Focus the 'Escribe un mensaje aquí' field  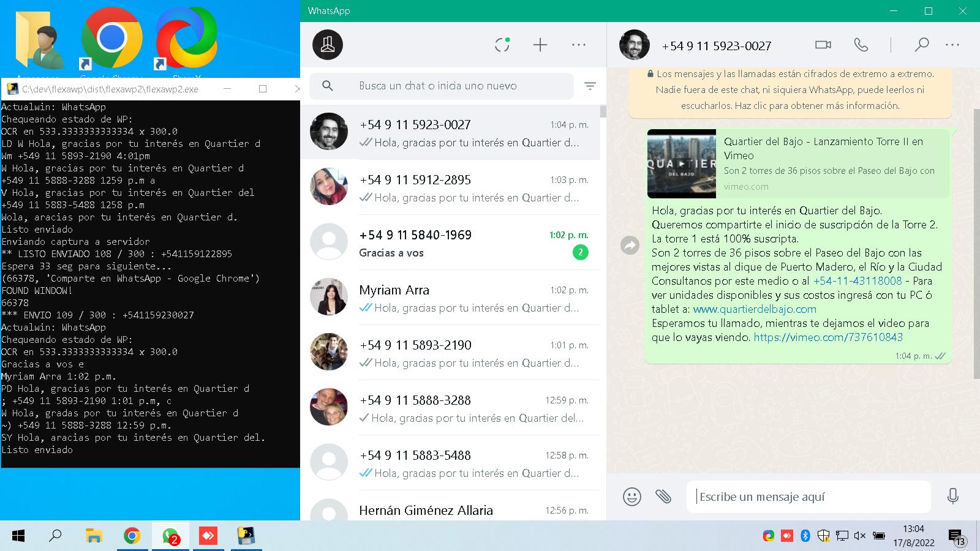[x=809, y=497]
